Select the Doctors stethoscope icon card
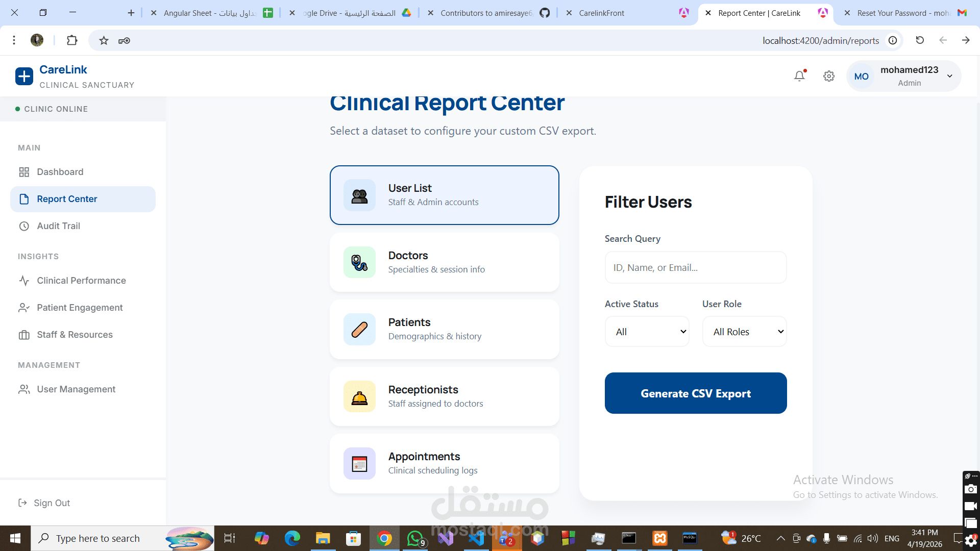This screenshot has width=980, height=551. [x=359, y=262]
